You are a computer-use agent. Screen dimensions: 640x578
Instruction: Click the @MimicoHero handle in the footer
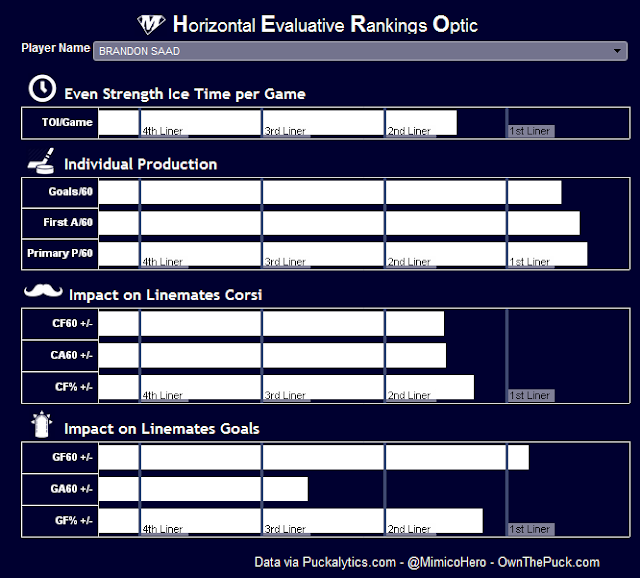(447, 562)
